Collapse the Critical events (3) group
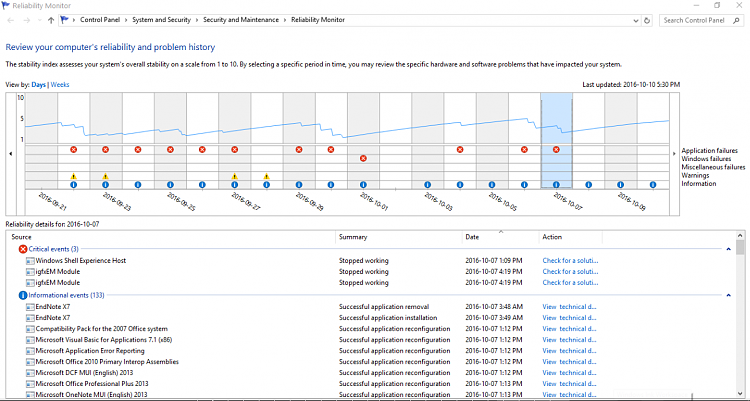 (x=728, y=249)
